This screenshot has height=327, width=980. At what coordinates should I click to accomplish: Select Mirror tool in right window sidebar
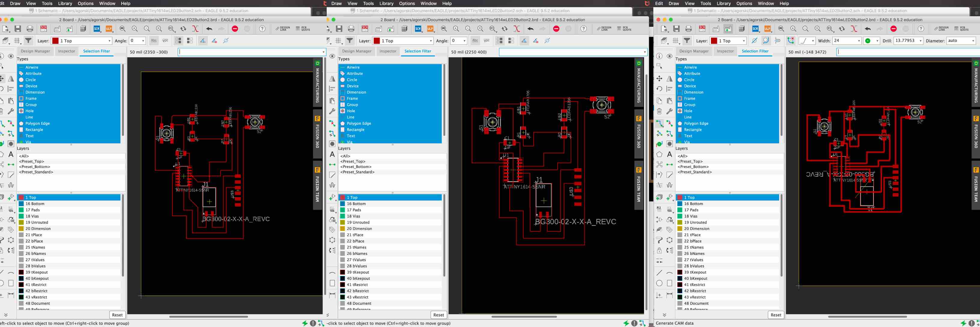(x=670, y=78)
